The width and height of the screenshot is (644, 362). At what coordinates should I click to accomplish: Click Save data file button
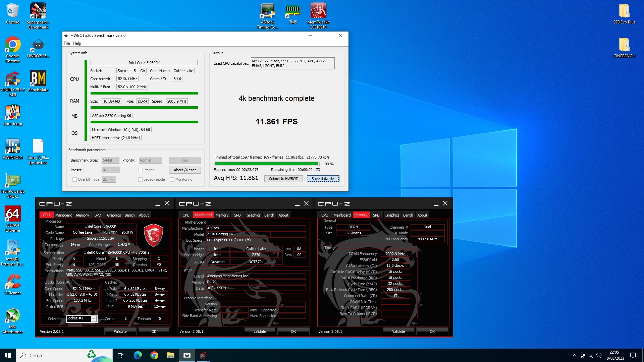pos(323,179)
